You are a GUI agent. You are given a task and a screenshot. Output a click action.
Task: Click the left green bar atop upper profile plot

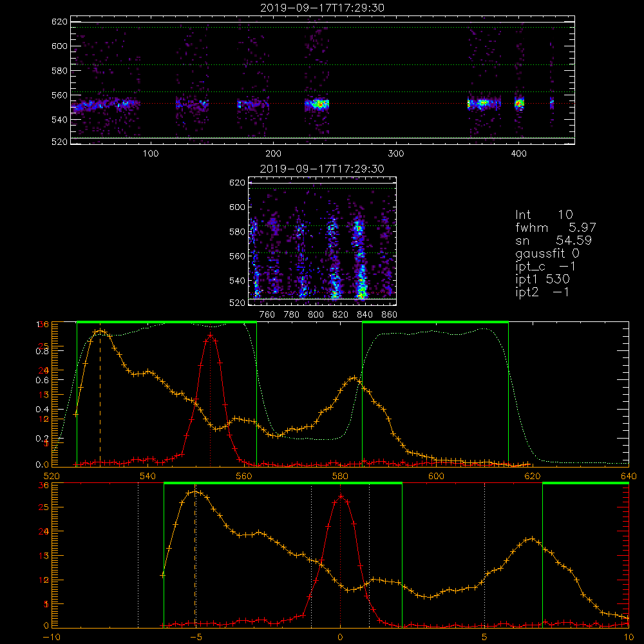167,322
